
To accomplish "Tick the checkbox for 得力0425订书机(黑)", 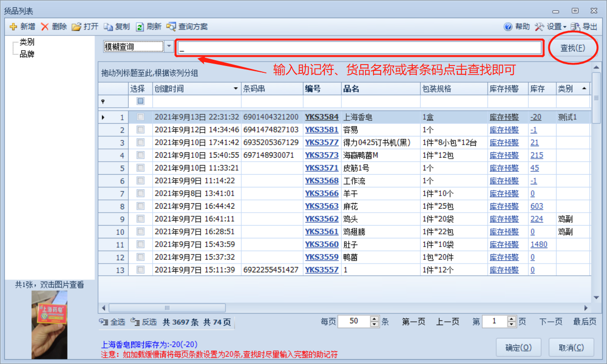I will (x=140, y=142).
